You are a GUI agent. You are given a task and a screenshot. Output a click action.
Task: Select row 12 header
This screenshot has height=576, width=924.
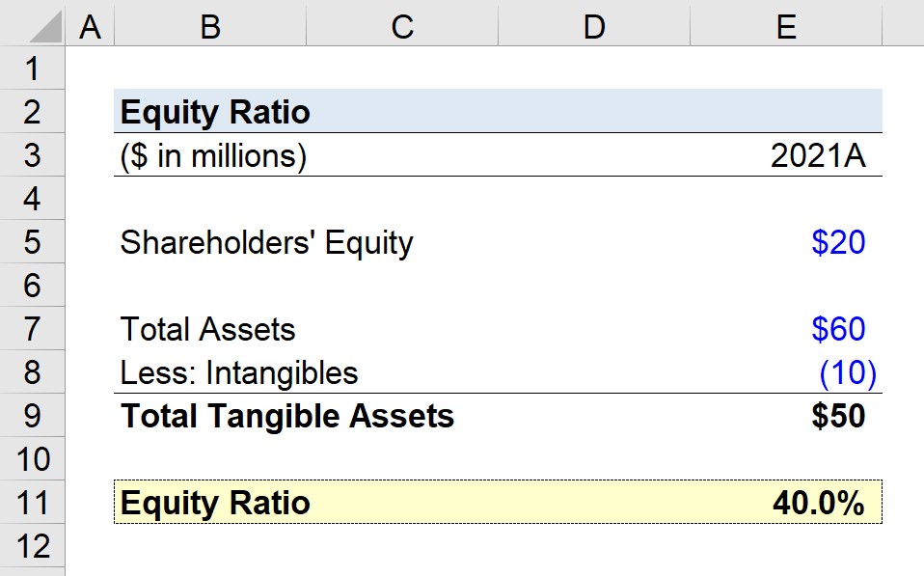coord(33,546)
